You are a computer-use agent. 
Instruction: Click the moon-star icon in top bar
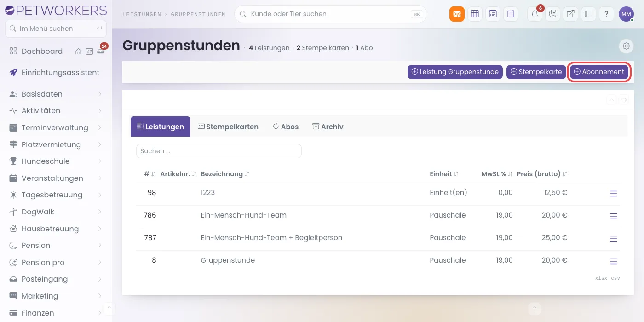coord(552,14)
